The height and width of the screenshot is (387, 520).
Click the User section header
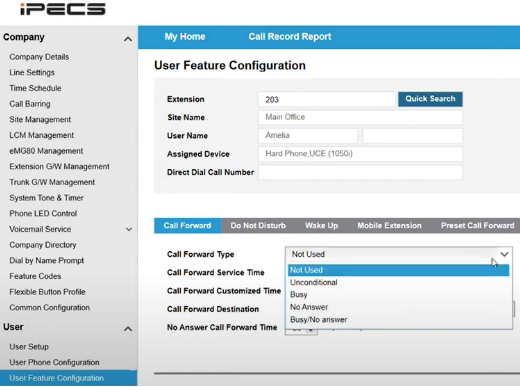13,327
